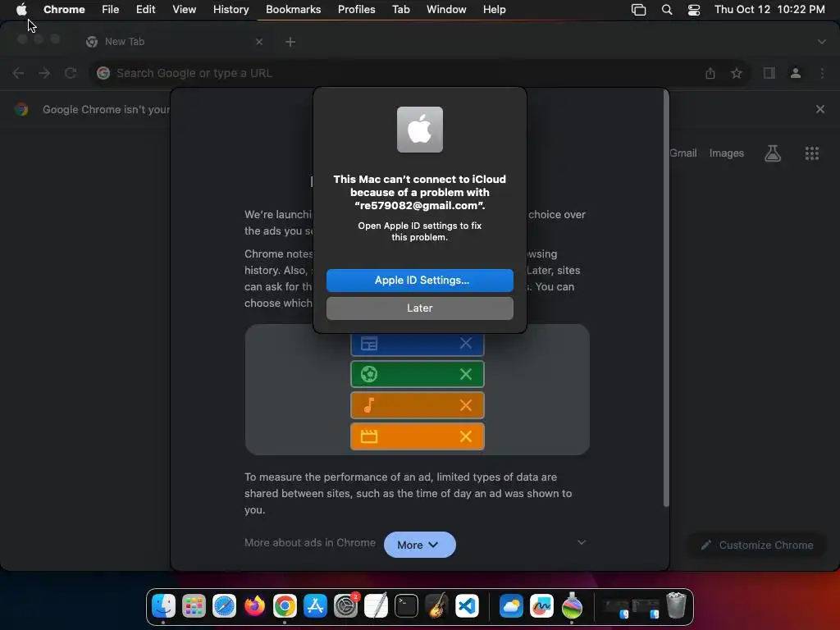840x630 pixels.
Task: Show the date and time panel
Action: 769,9
